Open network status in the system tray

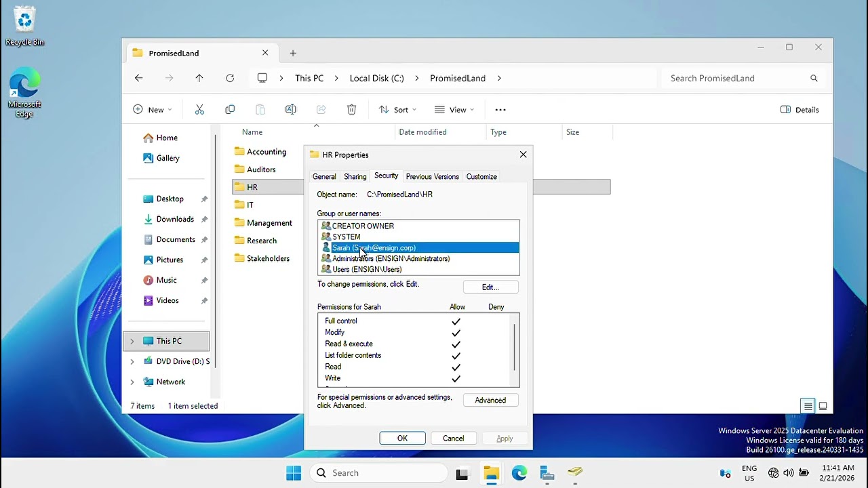(774, 473)
